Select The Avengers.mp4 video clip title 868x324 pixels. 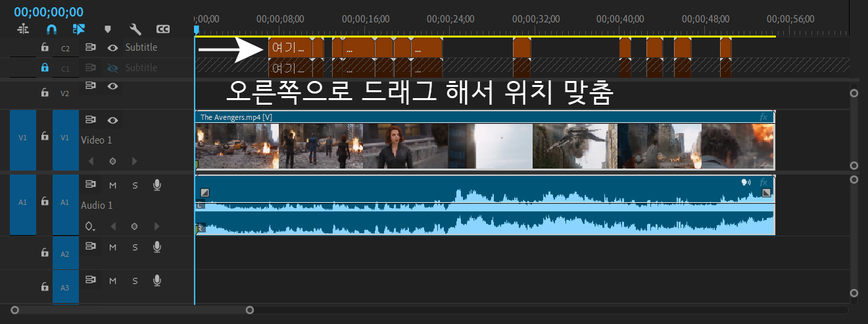(x=236, y=117)
